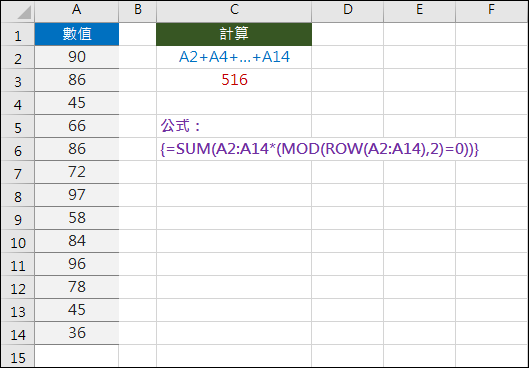Select cell A9 containing 58
529x368 pixels.
pyautogui.click(x=77, y=218)
